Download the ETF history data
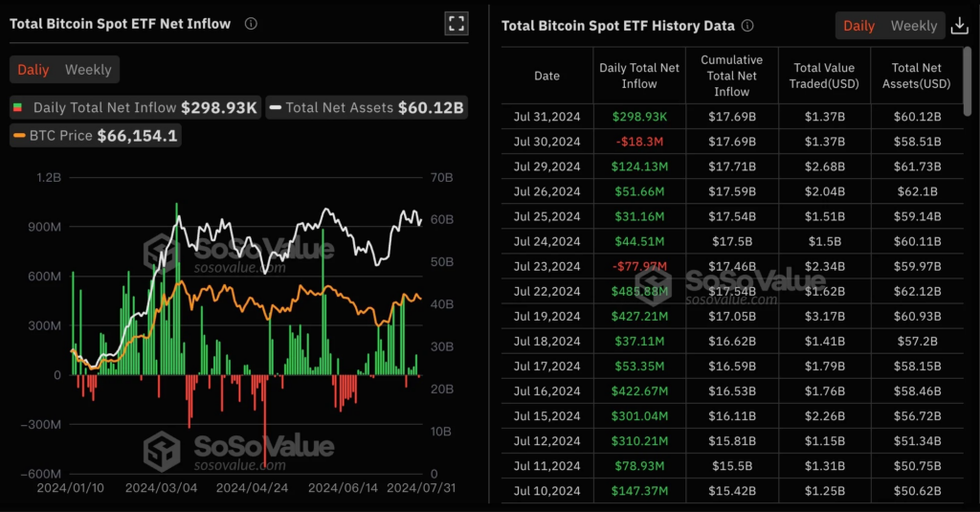980x512 pixels. click(x=959, y=26)
